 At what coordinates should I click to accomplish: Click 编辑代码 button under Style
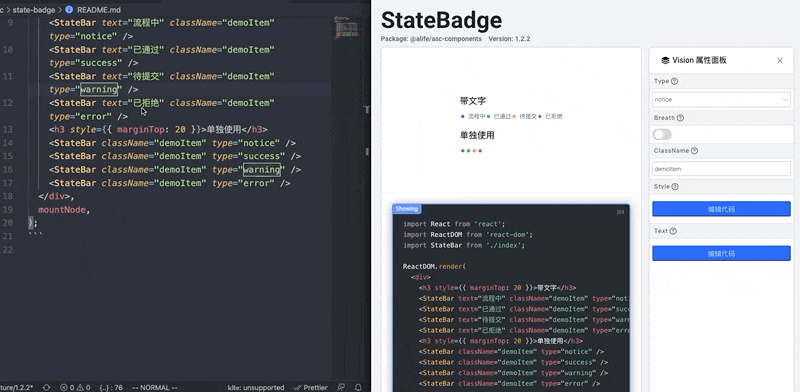tap(721, 209)
